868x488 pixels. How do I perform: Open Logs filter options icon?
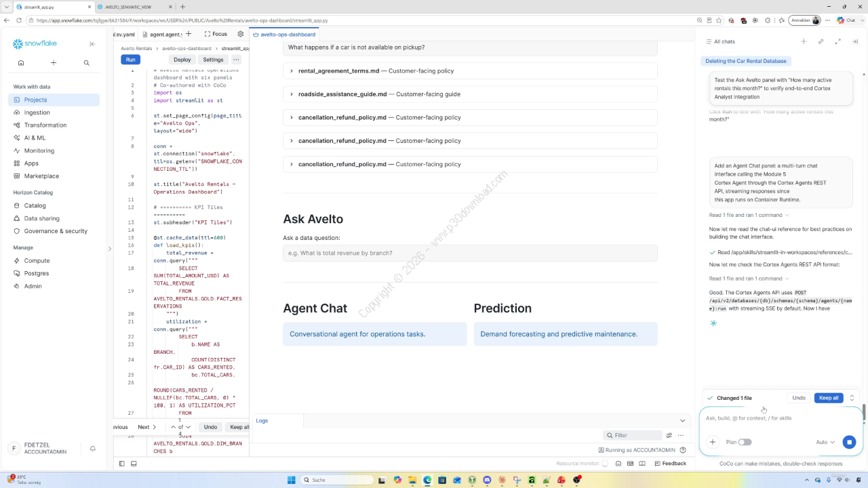(x=669, y=435)
